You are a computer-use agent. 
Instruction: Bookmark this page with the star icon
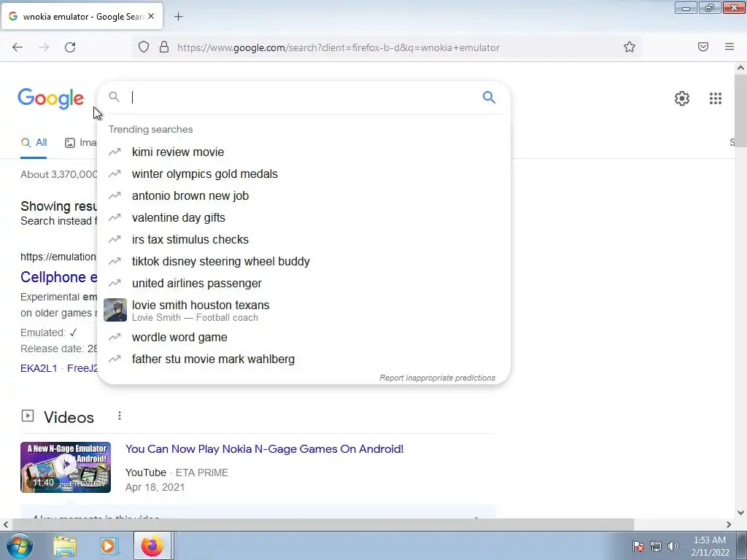click(x=630, y=47)
